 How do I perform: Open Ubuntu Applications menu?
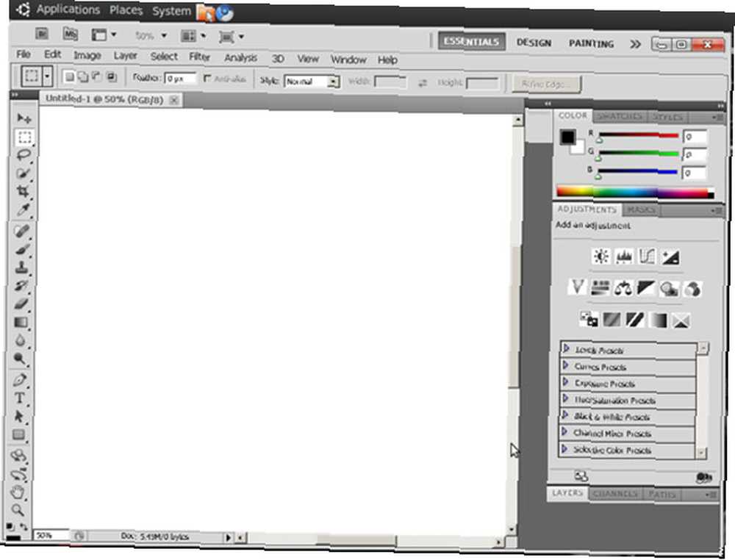pos(68,10)
